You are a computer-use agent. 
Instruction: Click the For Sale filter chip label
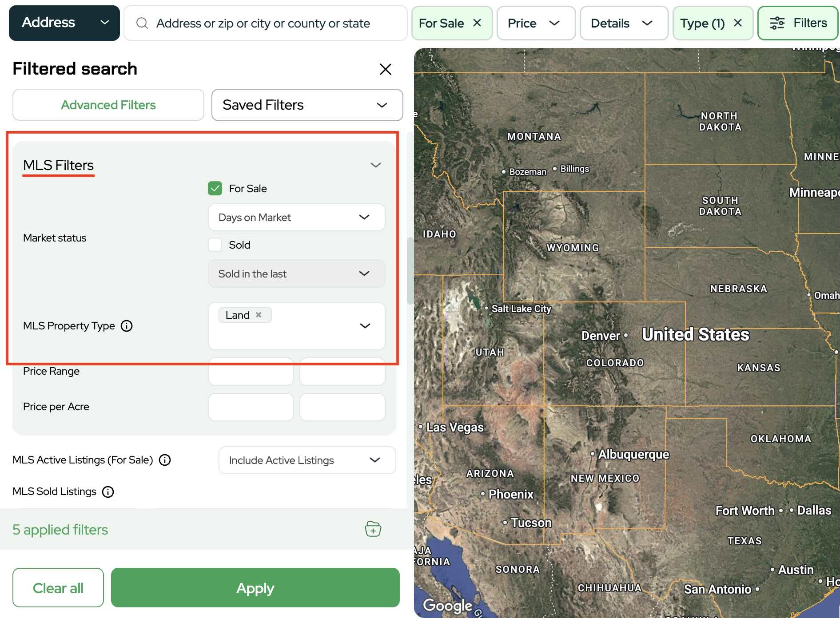click(441, 23)
